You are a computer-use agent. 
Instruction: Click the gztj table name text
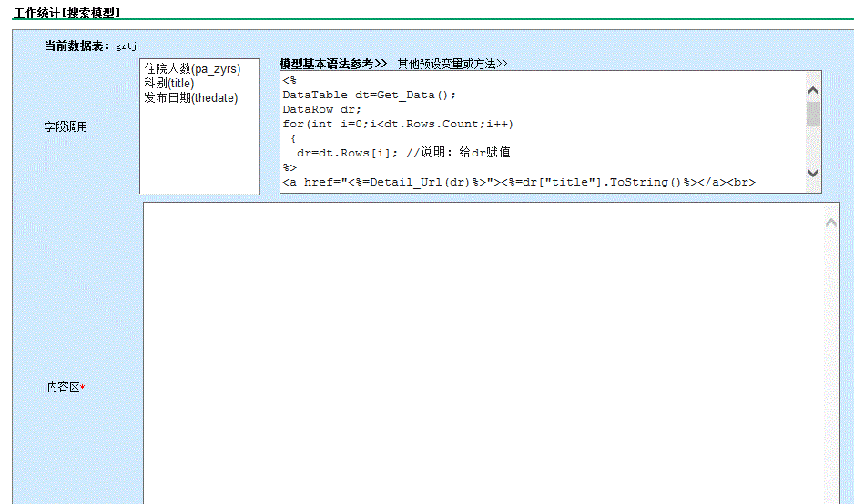(127, 46)
